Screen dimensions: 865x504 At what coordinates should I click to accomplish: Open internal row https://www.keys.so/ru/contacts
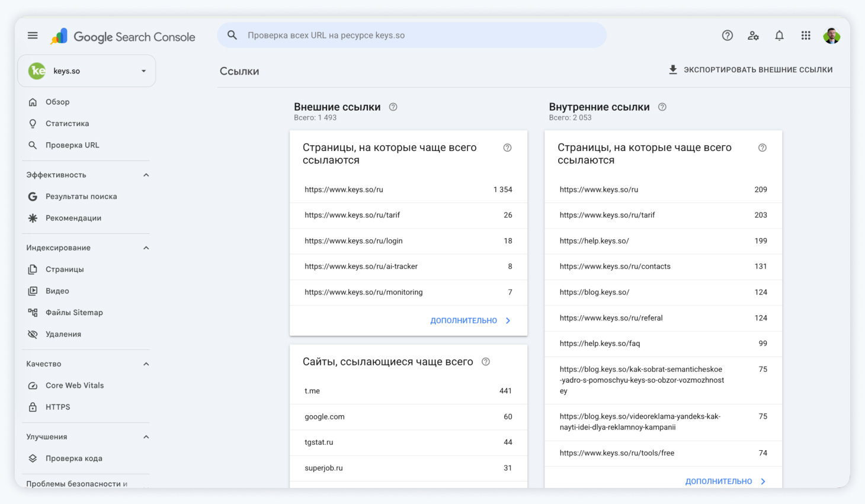coord(663,267)
